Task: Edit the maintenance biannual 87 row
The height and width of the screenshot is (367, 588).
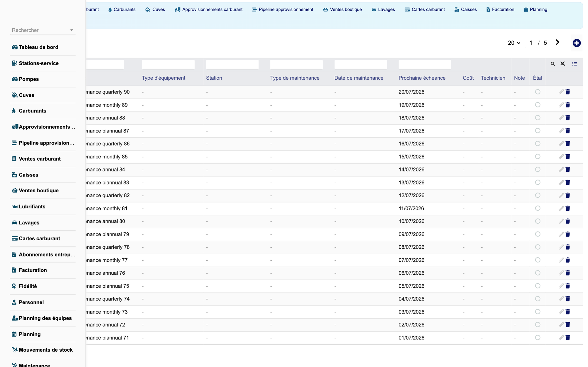Action: click(561, 131)
